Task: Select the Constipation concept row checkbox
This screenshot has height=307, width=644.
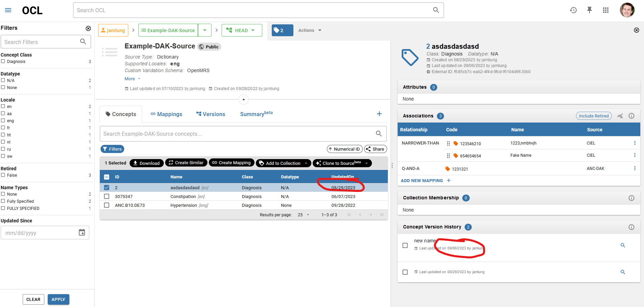Action: (x=107, y=196)
